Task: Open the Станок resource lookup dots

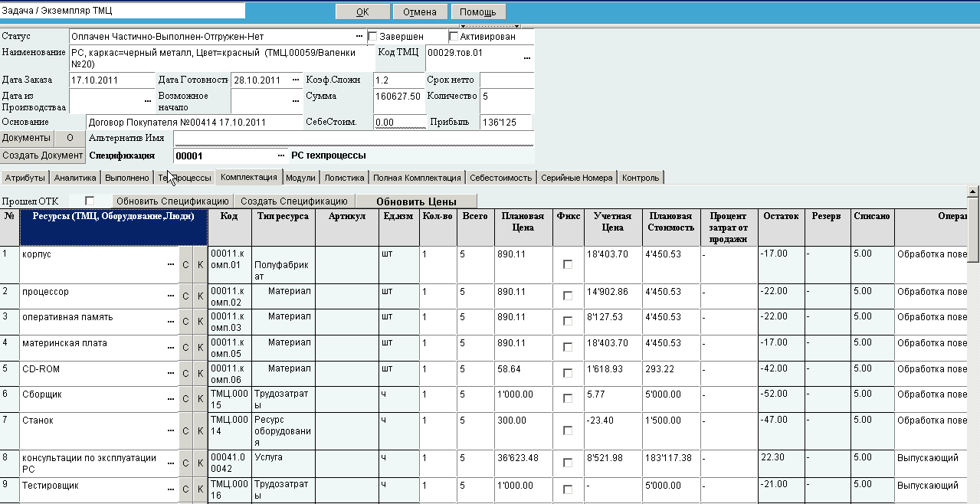Action: (x=171, y=430)
